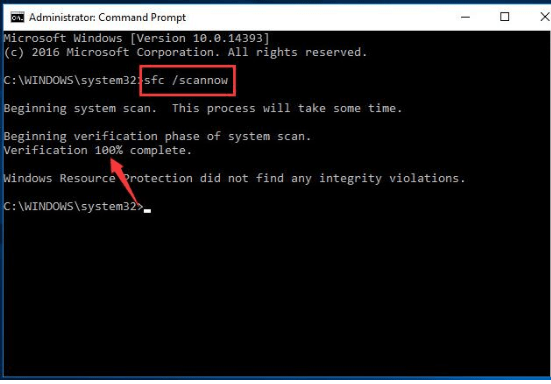Click the blinking cursor at the prompt
Viewport: 551px width, 384px height.
click(x=147, y=211)
